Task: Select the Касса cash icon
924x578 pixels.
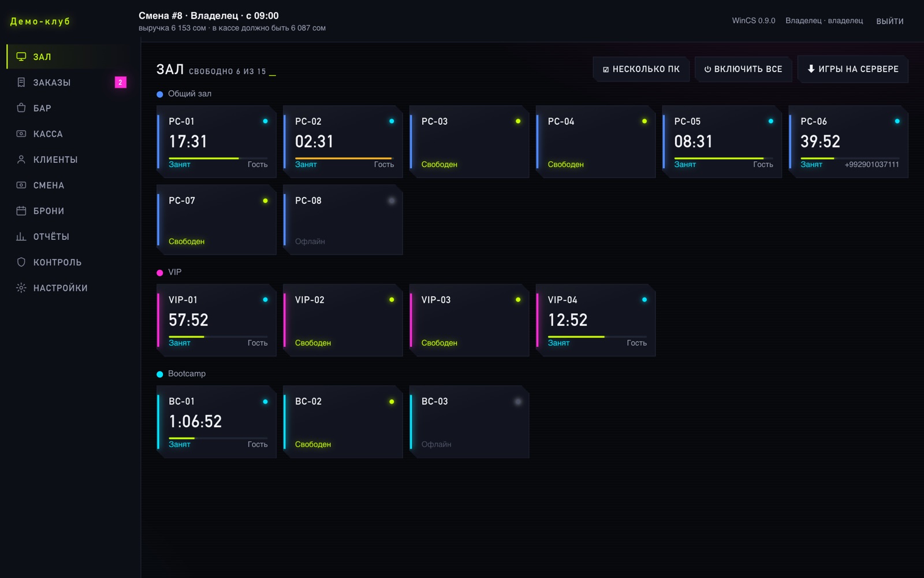Action: coord(21,134)
